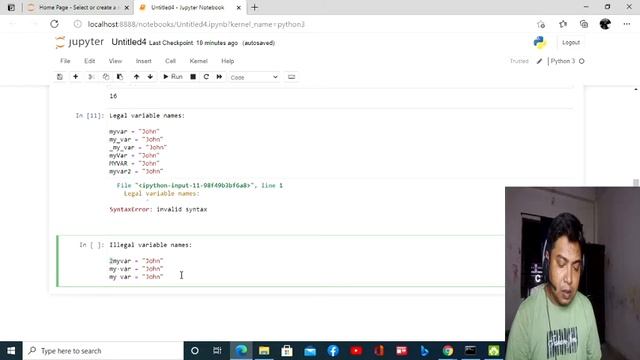Click the site information icon in address bar
The height and width of the screenshot is (360, 640).
pyautogui.click(x=78, y=24)
